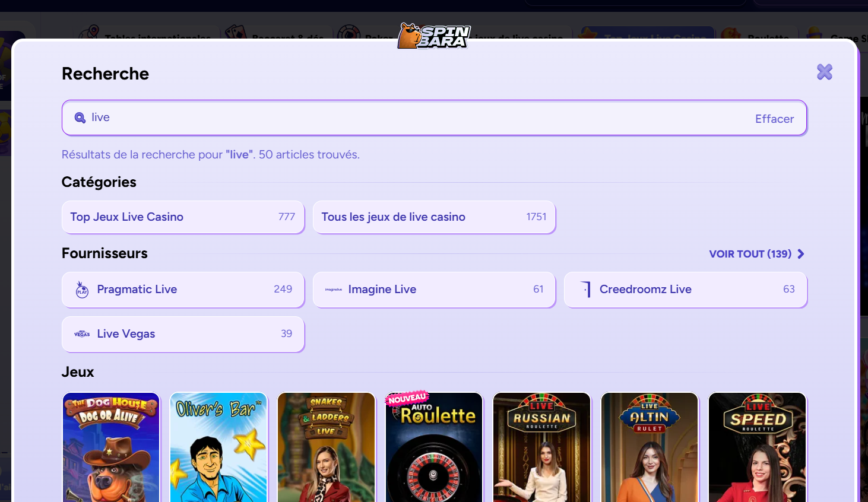This screenshot has height=502, width=868.
Task: Clear the search with the Effacer button
Action: [x=774, y=119]
